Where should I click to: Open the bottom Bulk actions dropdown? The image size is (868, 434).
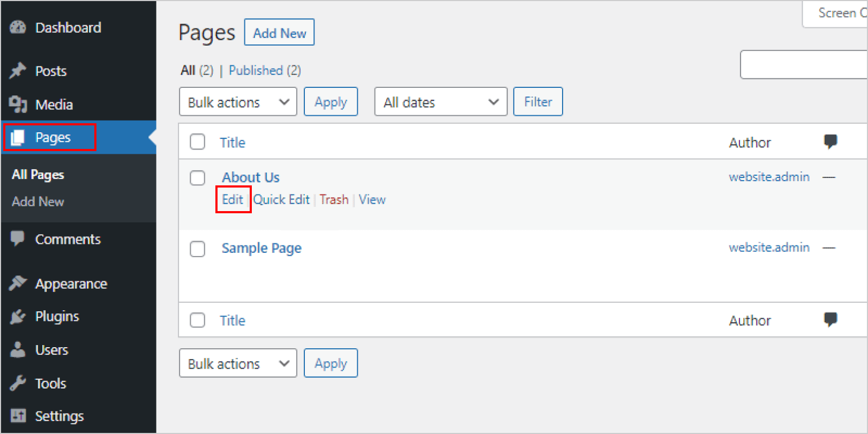pyautogui.click(x=238, y=363)
